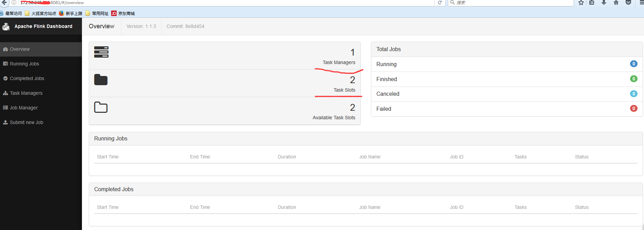Click the address bar URL

(52, 3)
